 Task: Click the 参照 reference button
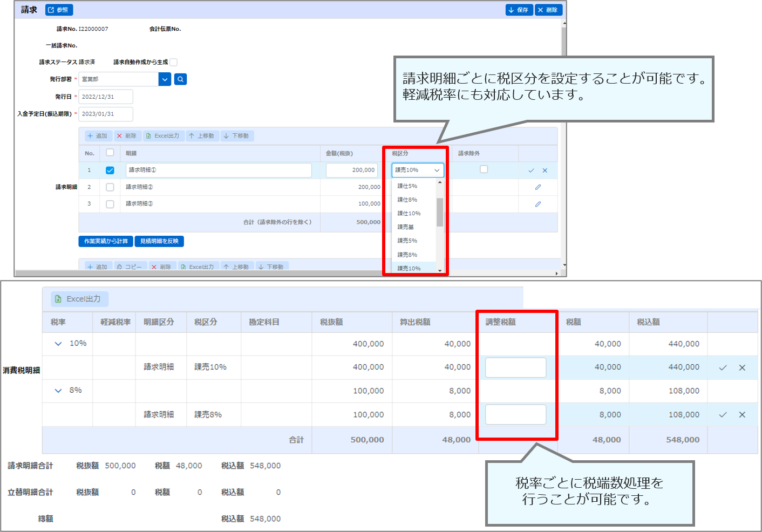click(x=59, y=10)
